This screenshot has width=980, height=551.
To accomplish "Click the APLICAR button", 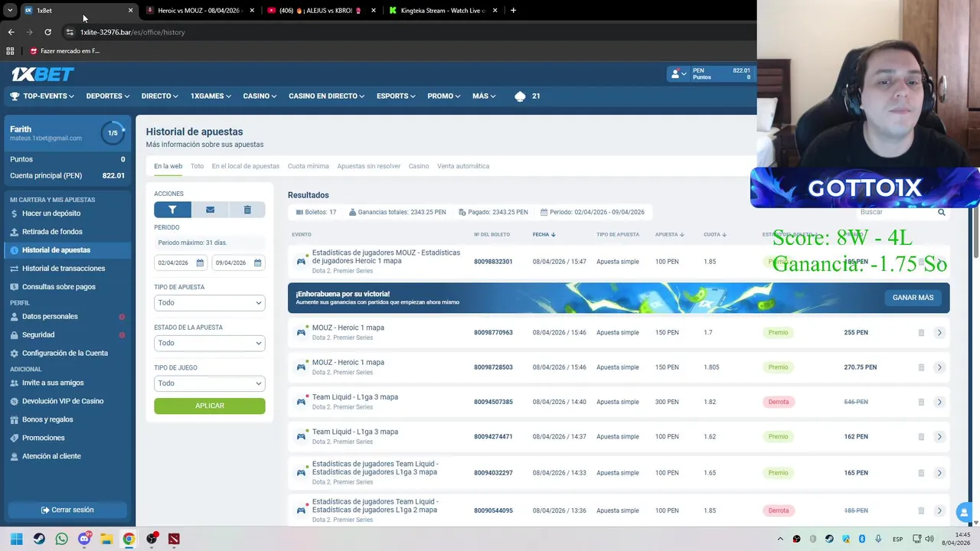I will 210,406.
